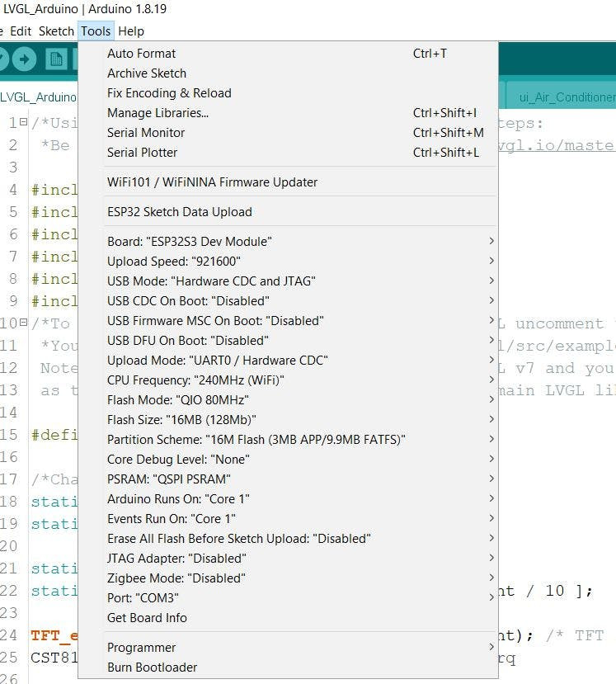The image size is (616, 684).
Task: Click the Verify checkmark button
Action: pos(2,59)
